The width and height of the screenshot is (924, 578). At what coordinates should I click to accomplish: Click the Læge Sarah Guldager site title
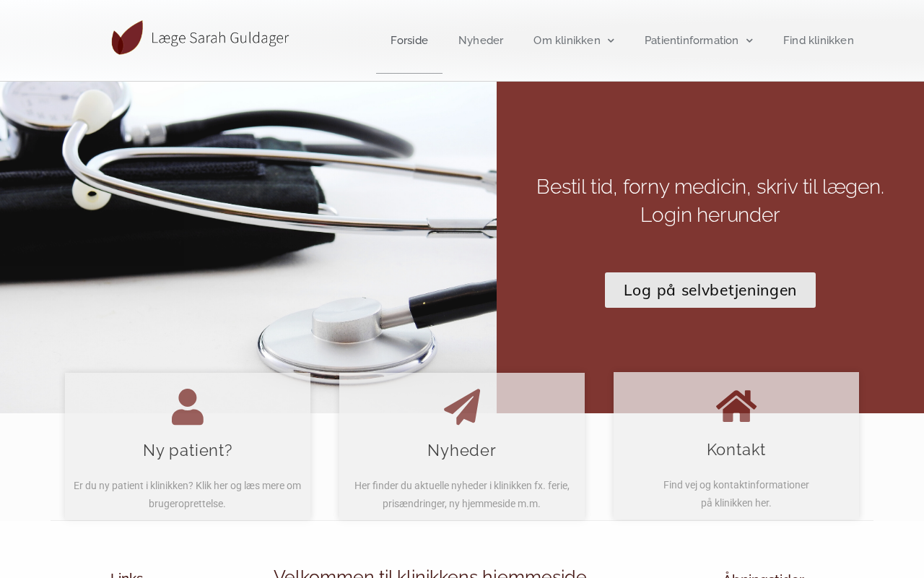pos(220,38)
